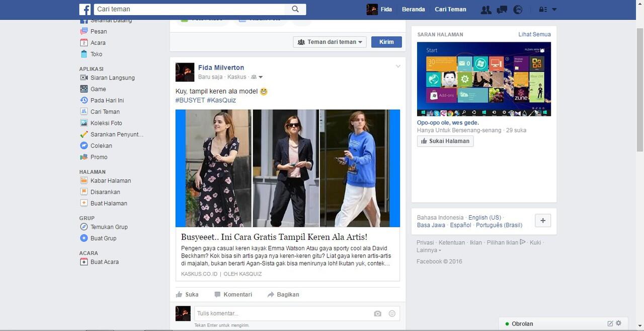The width and height of the screenshot is (644, 331).
Task: Click the Toko shop icon
Action: (84, 54)
